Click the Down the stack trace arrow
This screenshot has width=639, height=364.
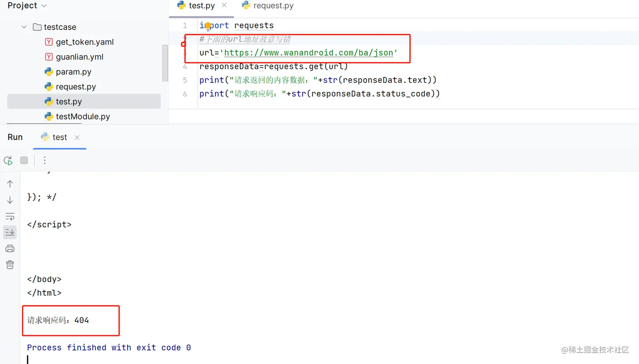10,200
